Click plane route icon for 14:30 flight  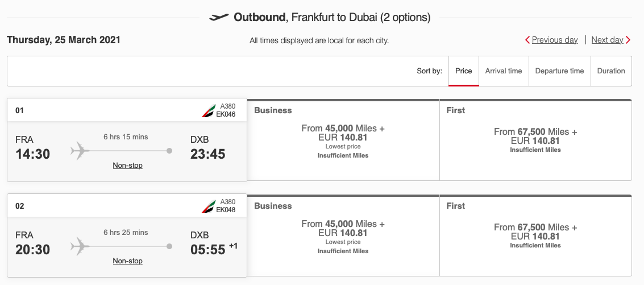pyautogui.click(x=80, y=151)
